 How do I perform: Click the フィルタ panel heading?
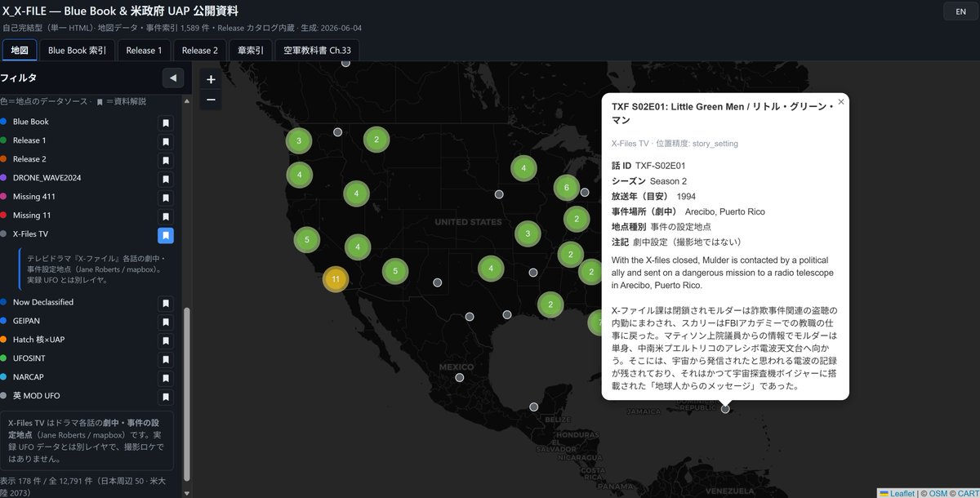(x=18, y=78)
